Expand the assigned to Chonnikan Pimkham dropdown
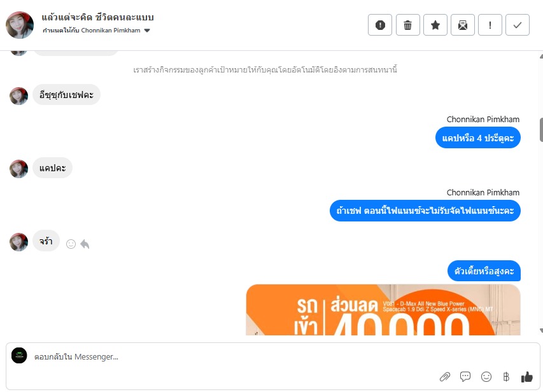Screen dimensions: 543x392 (147, 31)
